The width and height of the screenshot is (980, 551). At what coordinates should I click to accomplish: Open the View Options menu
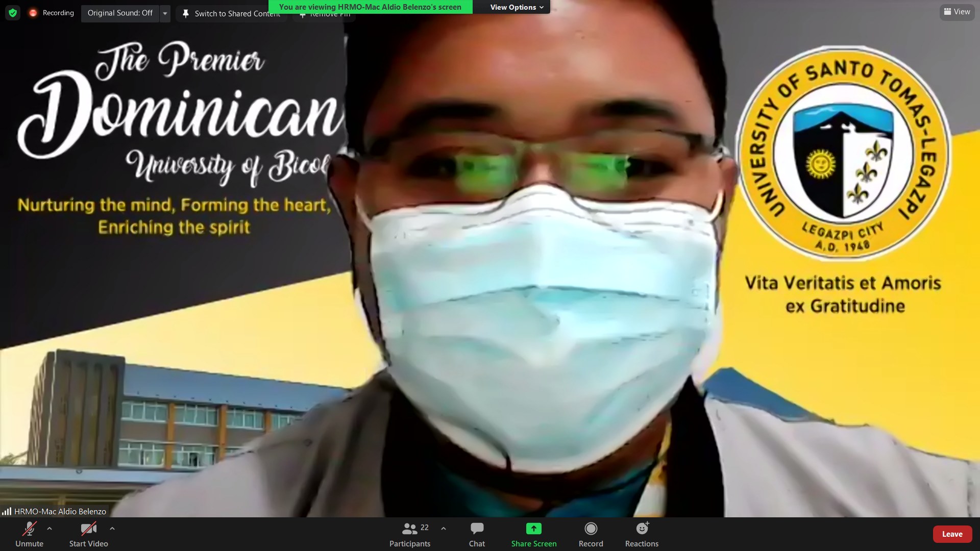coord(516,7)
